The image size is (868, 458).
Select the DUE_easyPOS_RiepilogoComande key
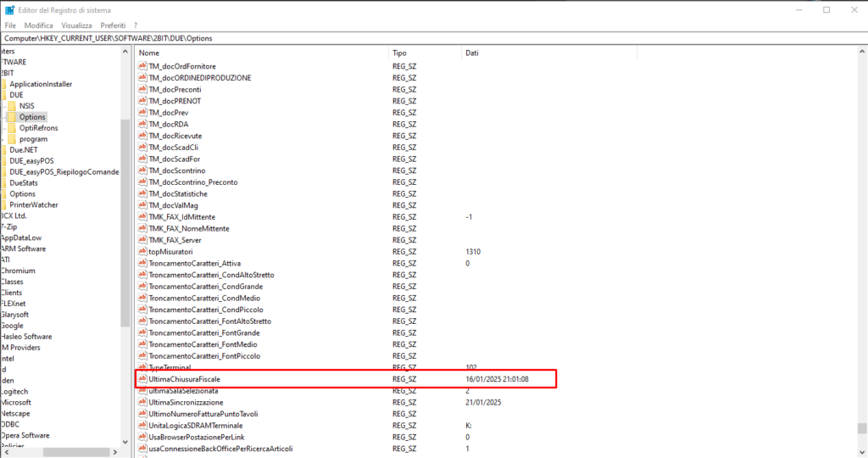[64, 171]
